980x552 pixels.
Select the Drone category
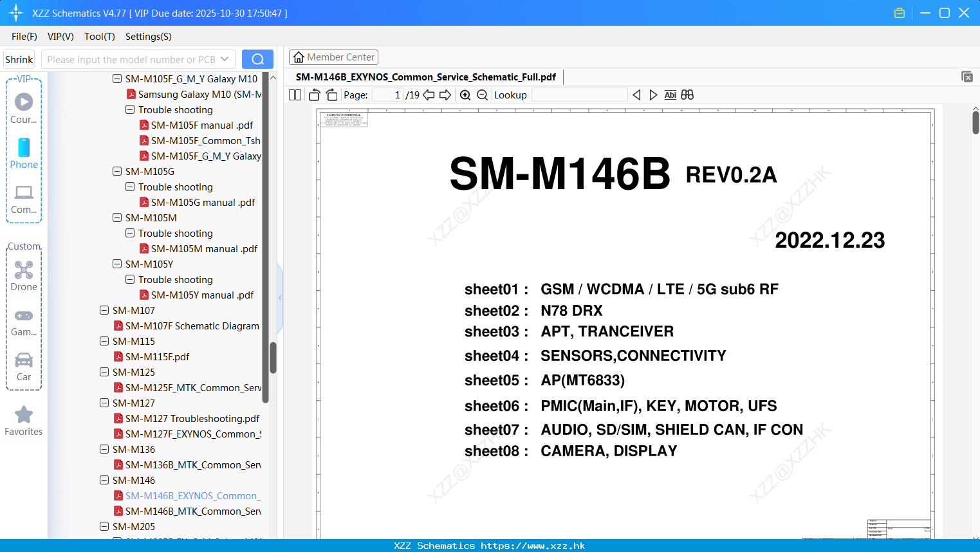(x=24, y=276)
